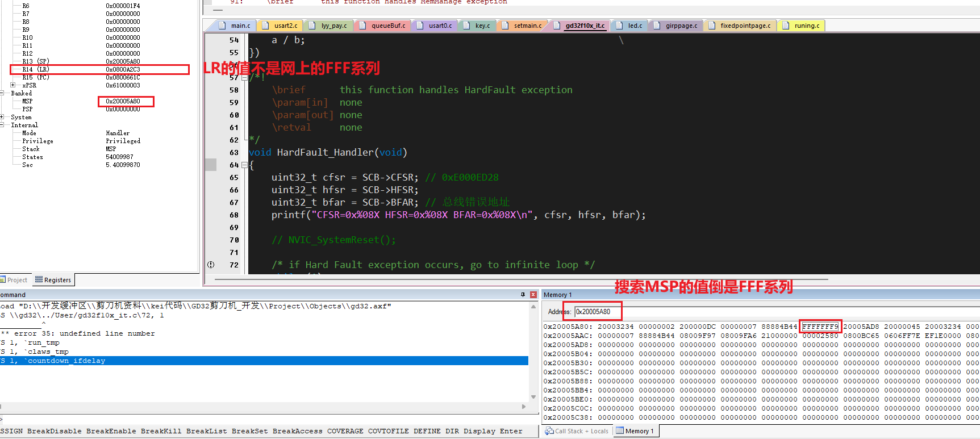Click the line 72 breakpoint warning marker

pos(211,265)
